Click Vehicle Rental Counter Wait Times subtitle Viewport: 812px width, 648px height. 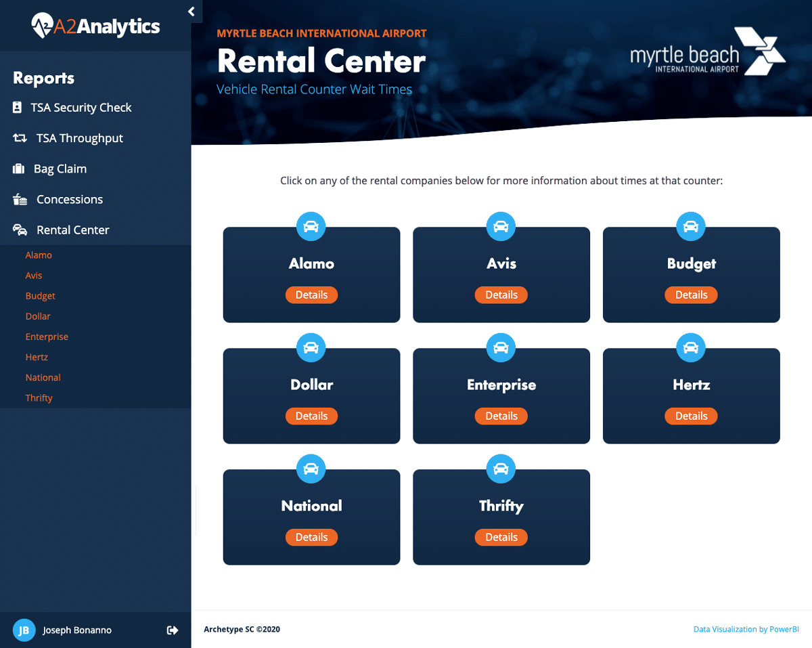click(x=314, y=89)
